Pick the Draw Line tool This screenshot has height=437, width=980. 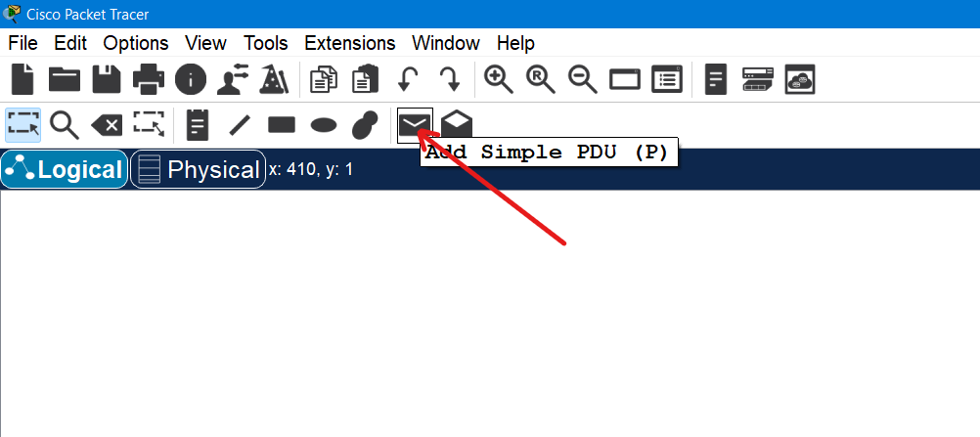click(240, 125)
